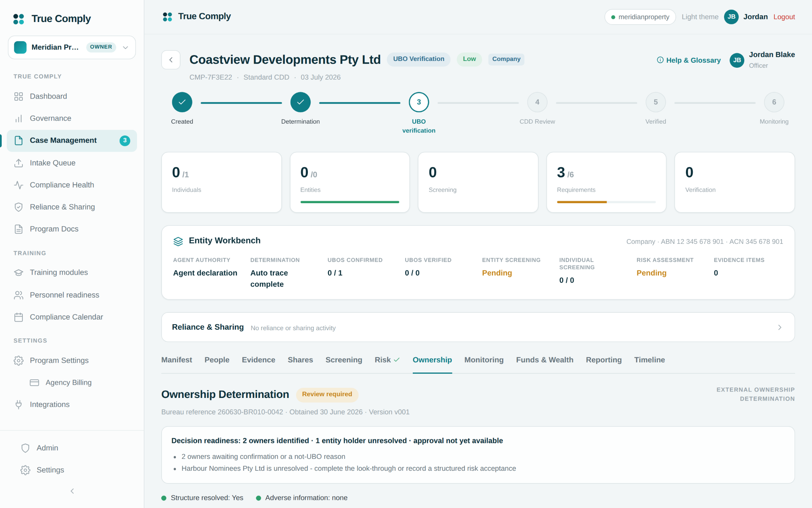Click the Agency Billing card icon
Viewport: 812px width, 508px height.
coord(34,383)
